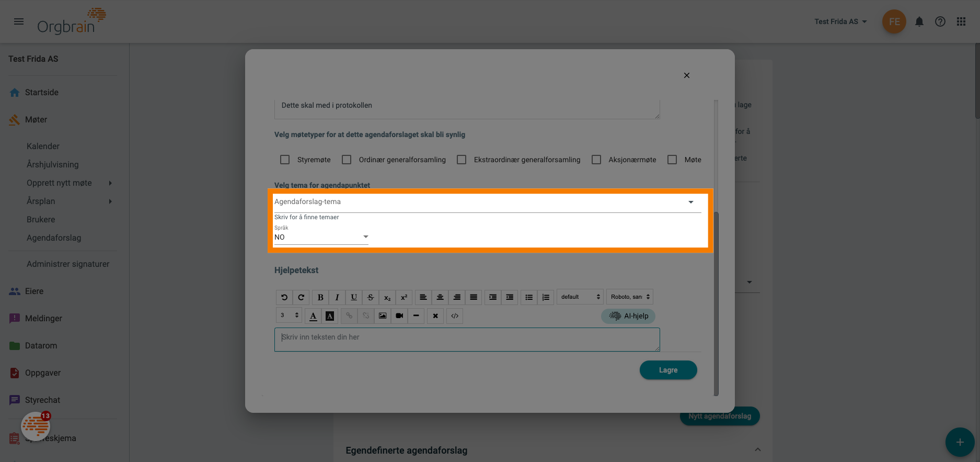Insert an image into the editor
Screen dimensions: 980x462
[383, 316]
